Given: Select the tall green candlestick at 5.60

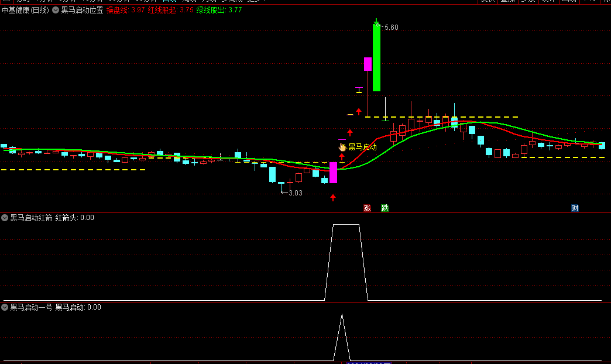Looking at the screenshot, I should click(376, 58).
